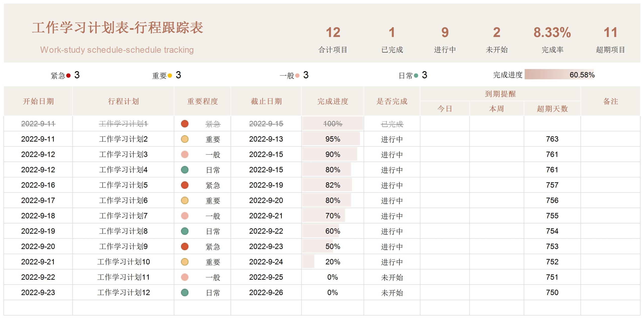Click the 截止日期 column header

[x=266, y=101]
